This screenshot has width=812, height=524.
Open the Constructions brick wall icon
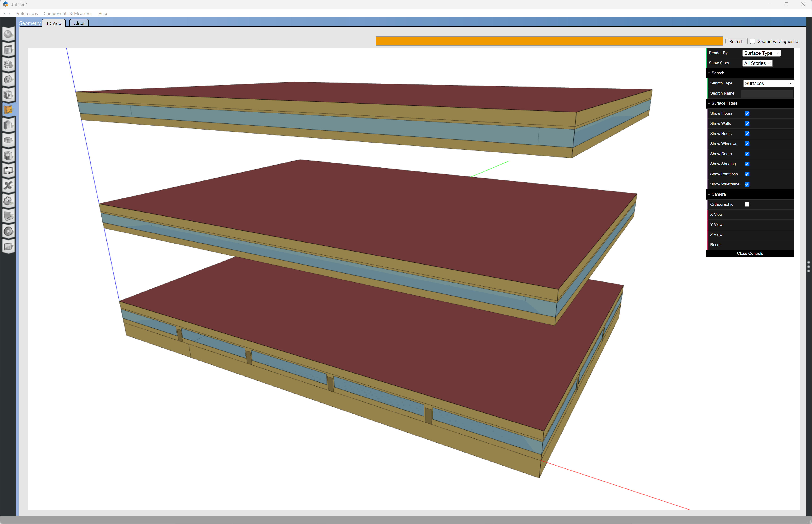click(x=8, y=65)
